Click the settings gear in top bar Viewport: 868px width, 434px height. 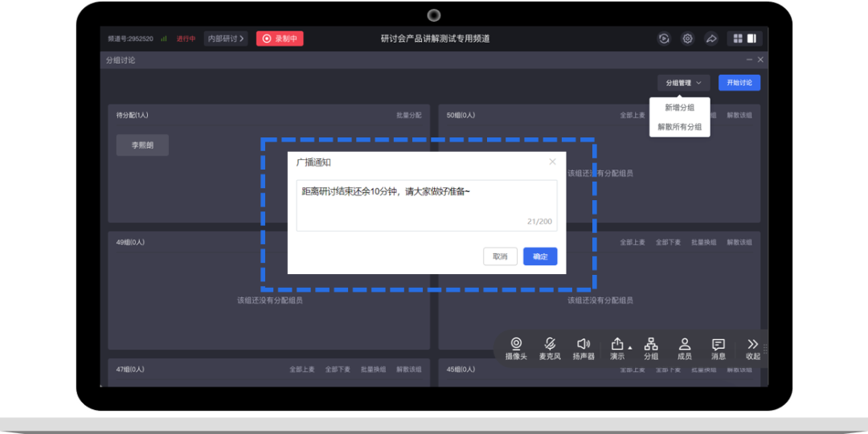[x=688, y=39]
